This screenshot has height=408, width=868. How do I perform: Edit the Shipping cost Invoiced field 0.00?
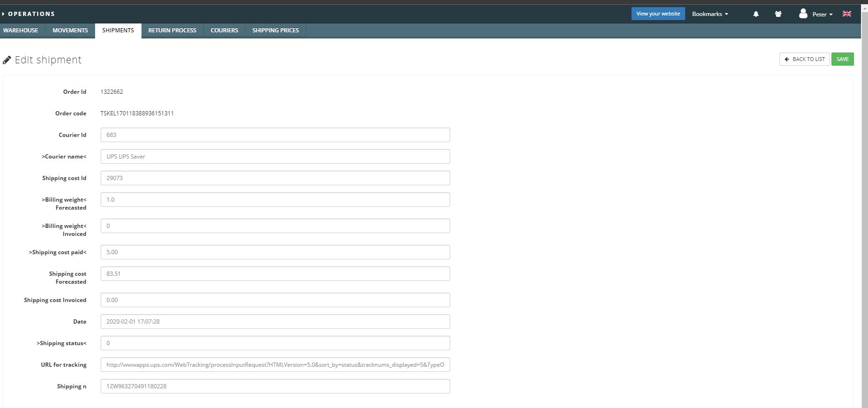click(x=275, y=300)
